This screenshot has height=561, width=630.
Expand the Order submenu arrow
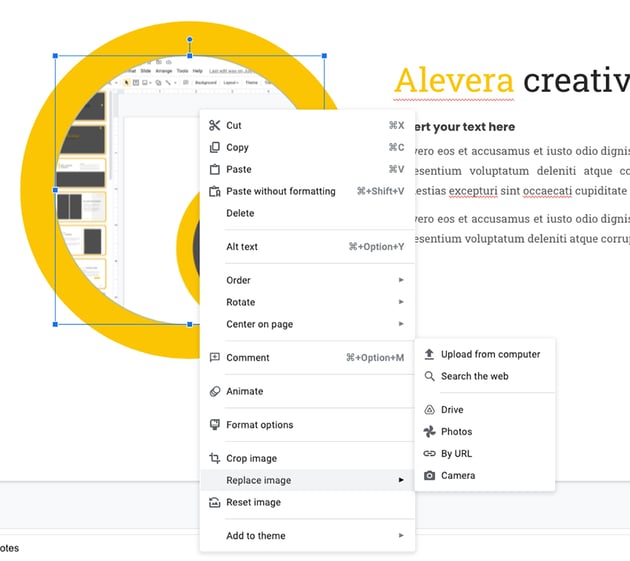401,281
